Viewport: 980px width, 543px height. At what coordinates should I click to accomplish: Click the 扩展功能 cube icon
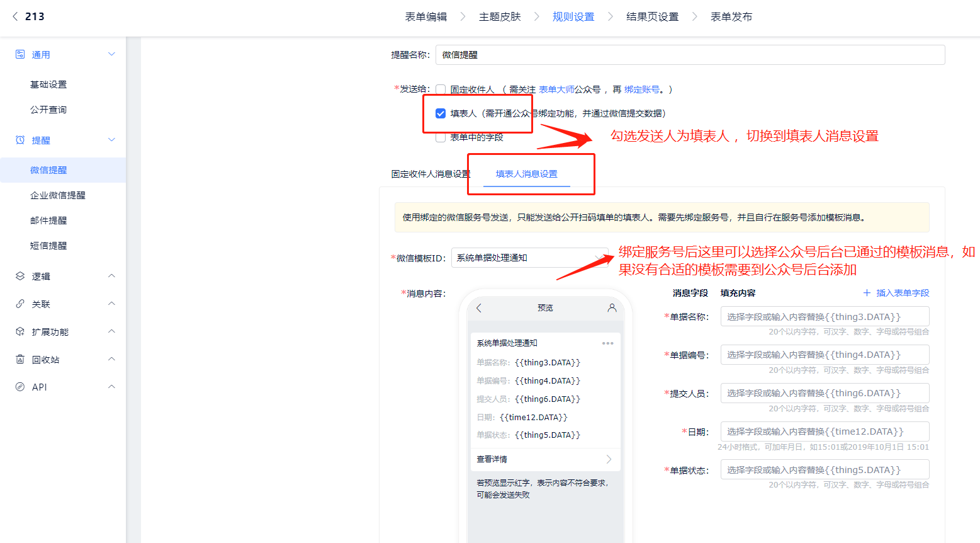[x=20, y=331]
